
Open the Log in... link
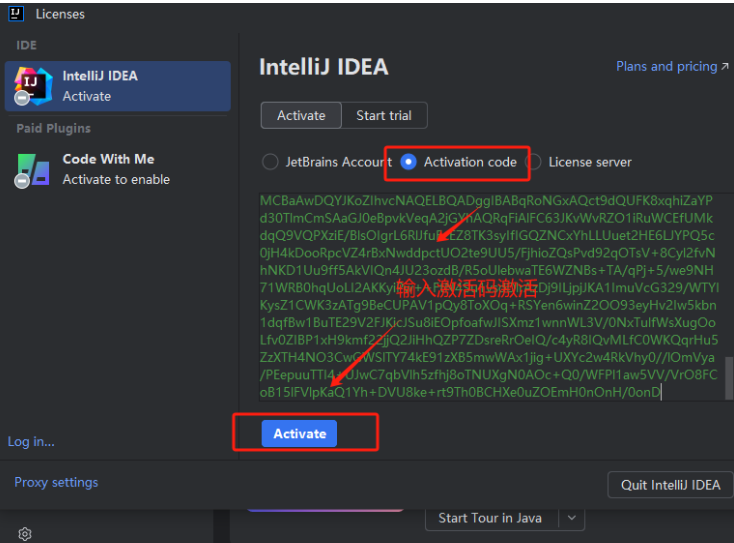pyautogui.click(x=31, y=441)
